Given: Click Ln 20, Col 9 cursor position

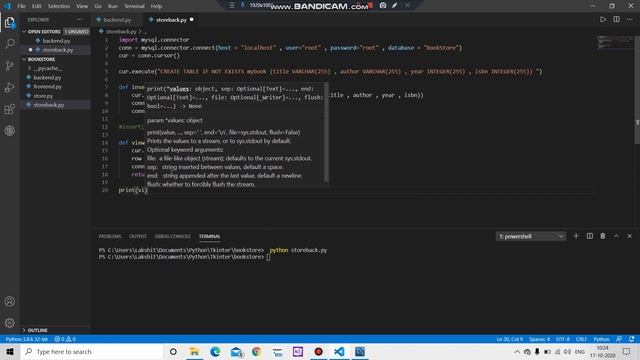Looking at the screenshot, I should [x=509, y=339].
